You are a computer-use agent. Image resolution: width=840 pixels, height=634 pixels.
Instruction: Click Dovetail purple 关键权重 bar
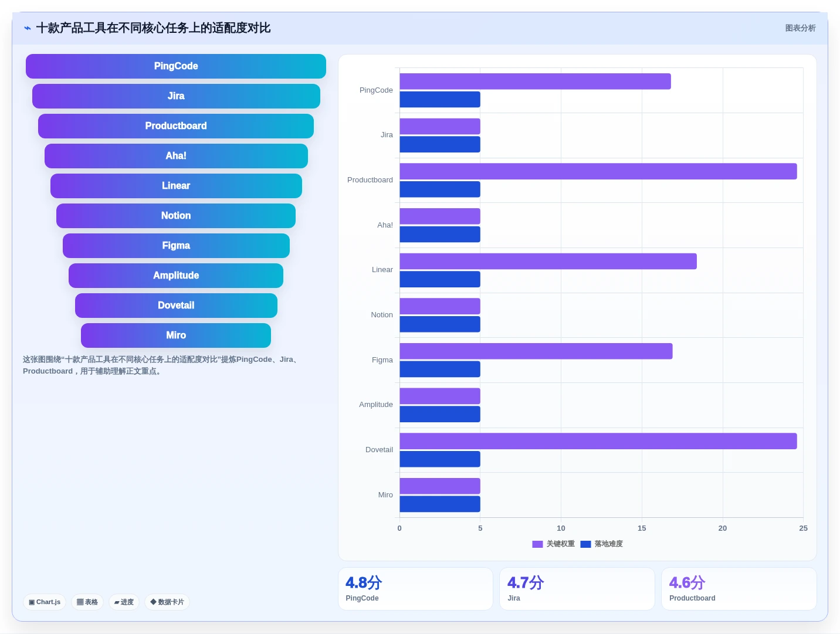(x=598, y=441)
